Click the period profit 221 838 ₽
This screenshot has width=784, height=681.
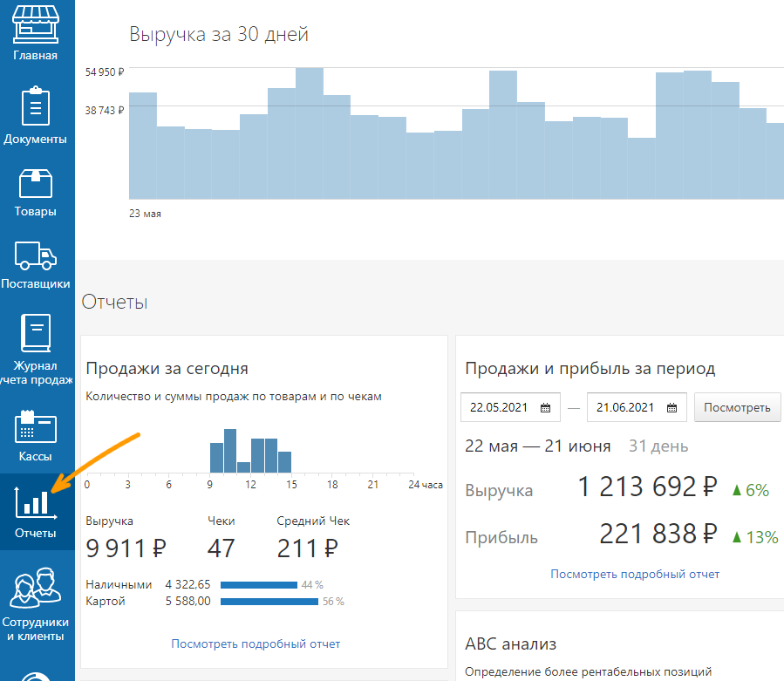point(658,534)
